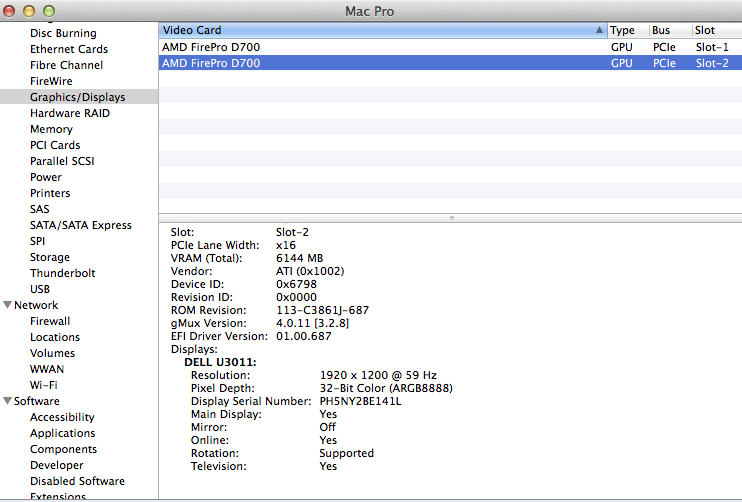Open SATA/SATA Express in sidebar
The height and width of the screenshot is (502, 742).
coord(80,225)
